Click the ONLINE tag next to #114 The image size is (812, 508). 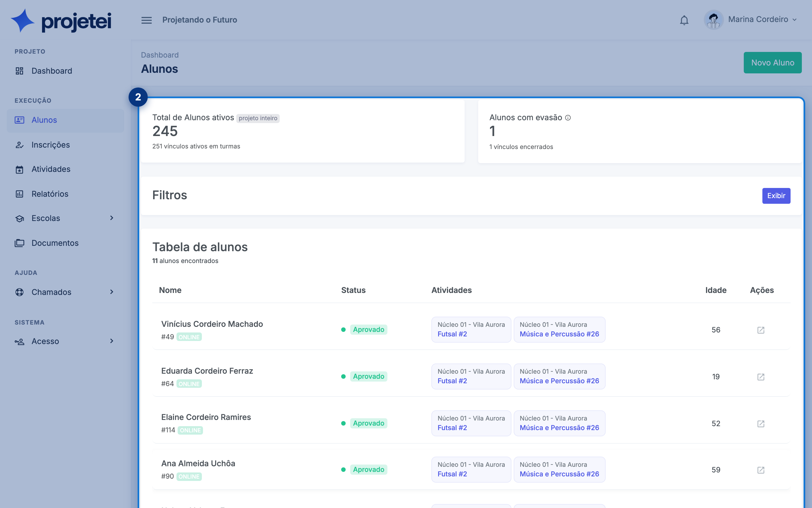click(x=190, y=430)
